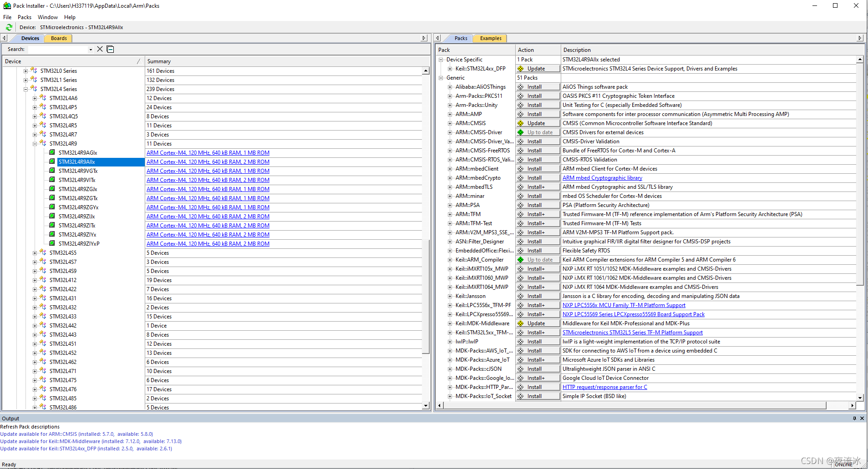Screen dimensions: 868x469
Task: Select the STM32L476 device family
Action: (63, 389)
